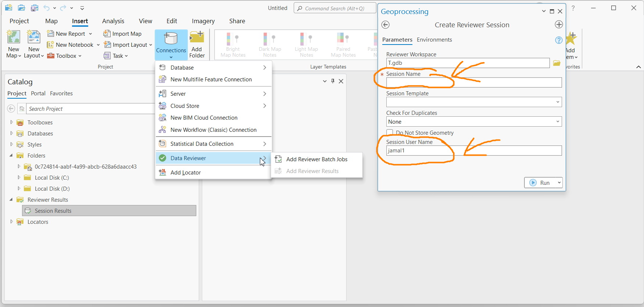Select the Local Disk (D:) folder
The image size is (644, 307).
tap(52, 188)
